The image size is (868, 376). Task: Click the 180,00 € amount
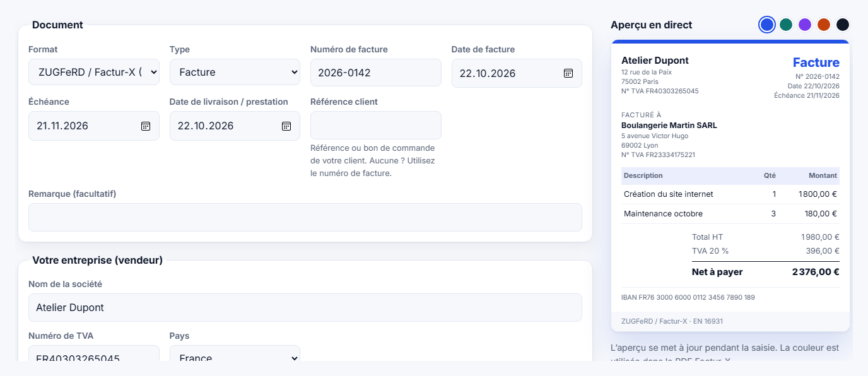click(821, 214)
